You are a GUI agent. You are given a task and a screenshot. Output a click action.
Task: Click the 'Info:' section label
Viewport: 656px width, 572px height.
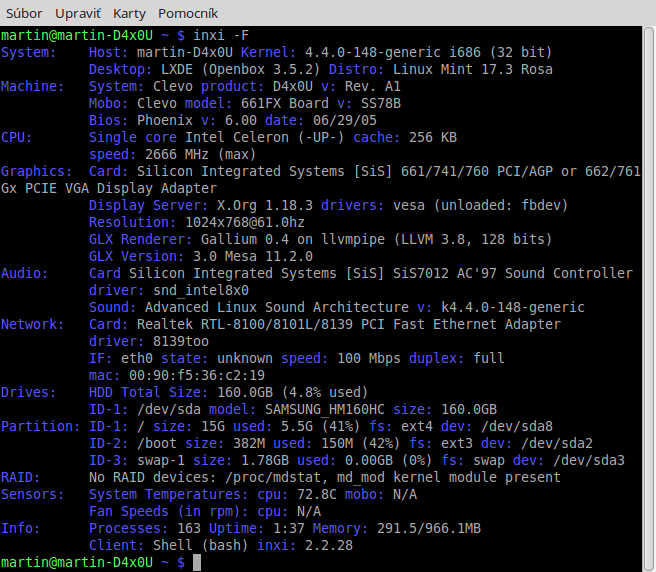pyautogui.click(x=22, y=528)
